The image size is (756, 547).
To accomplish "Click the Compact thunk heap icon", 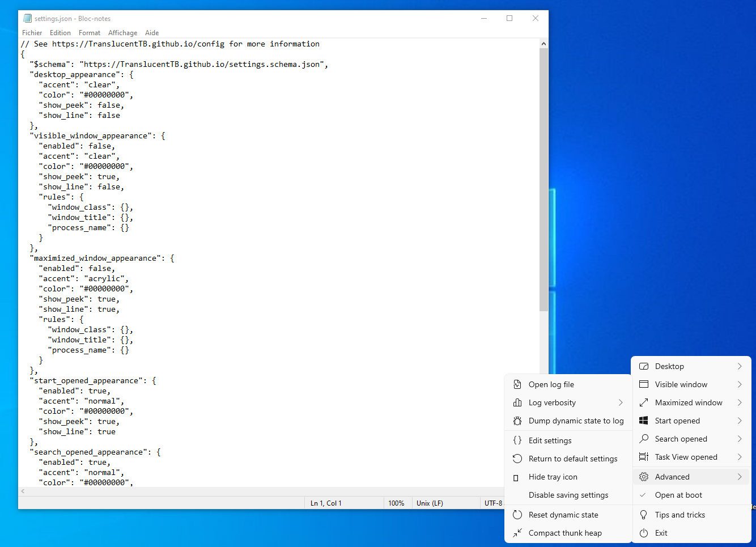I will (517, 533).
